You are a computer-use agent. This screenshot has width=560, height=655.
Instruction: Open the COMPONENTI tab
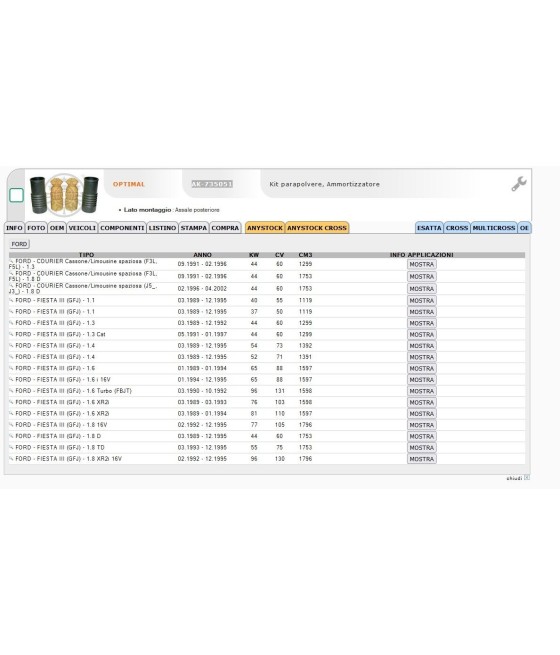pos(122,228)
